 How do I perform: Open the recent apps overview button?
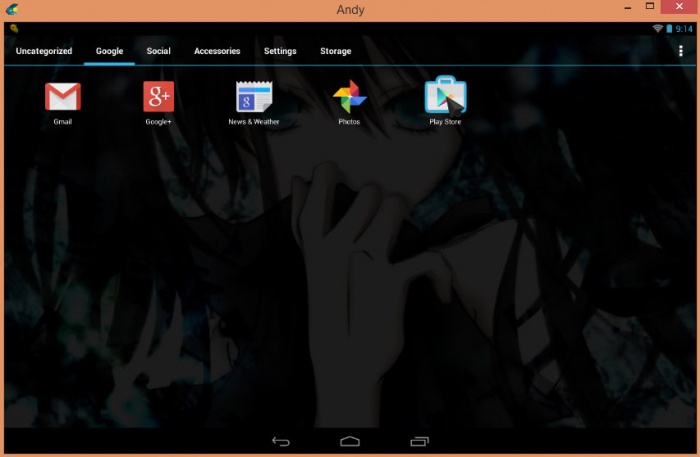[419, 441]
